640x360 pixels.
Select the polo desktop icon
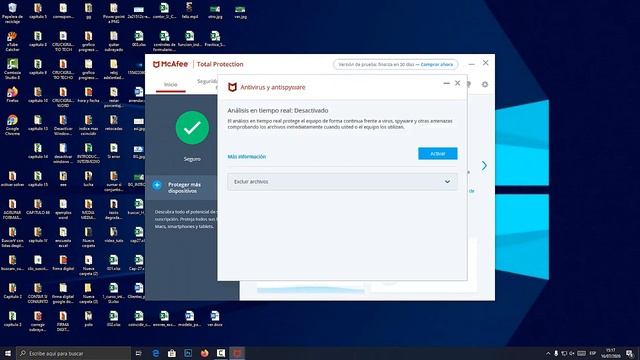[88, 319]
